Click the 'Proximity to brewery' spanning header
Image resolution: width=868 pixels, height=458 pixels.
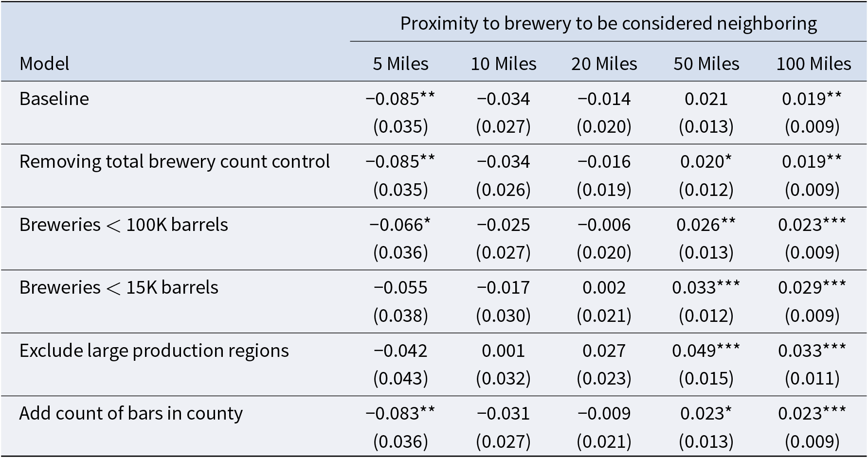tap(608, 23)
